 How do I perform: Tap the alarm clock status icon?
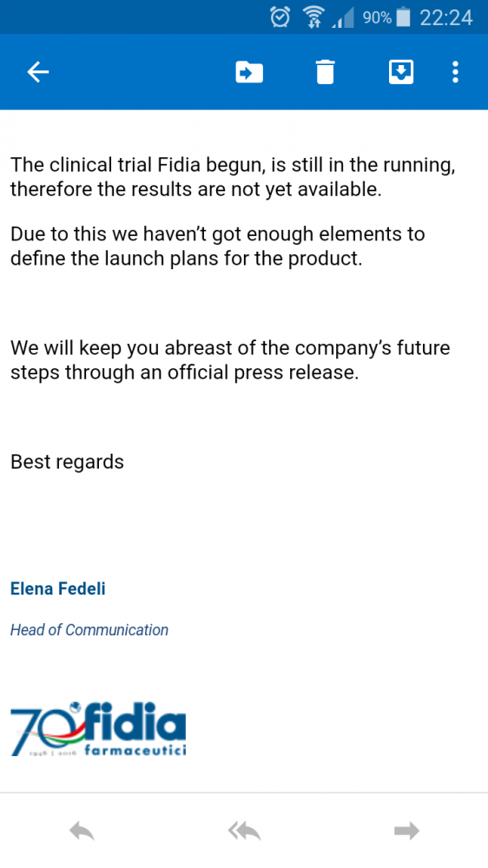click(280, 17)
